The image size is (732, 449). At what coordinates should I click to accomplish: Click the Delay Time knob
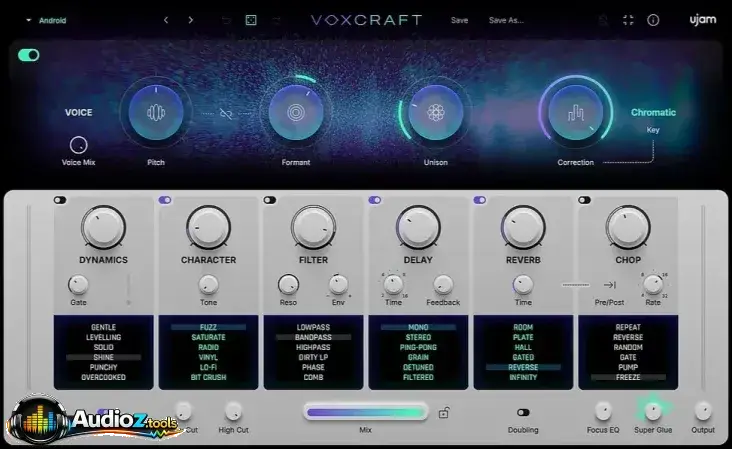[393, 285]
